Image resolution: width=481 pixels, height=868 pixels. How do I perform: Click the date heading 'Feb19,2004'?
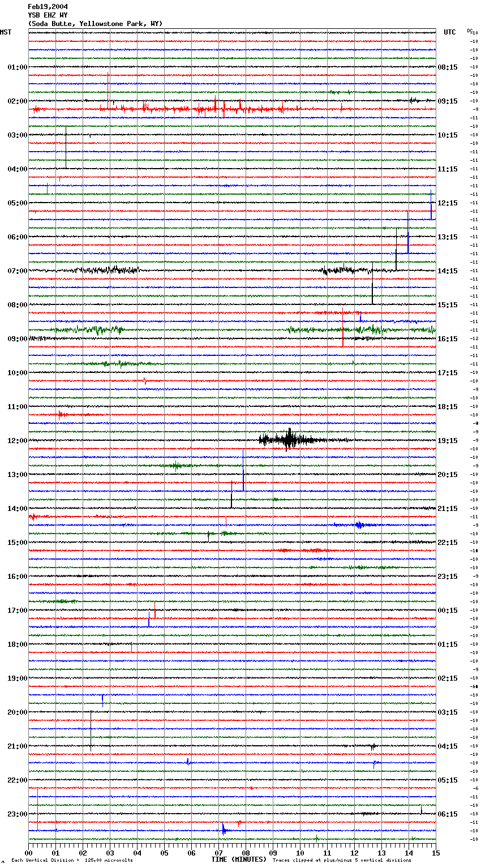48,7
